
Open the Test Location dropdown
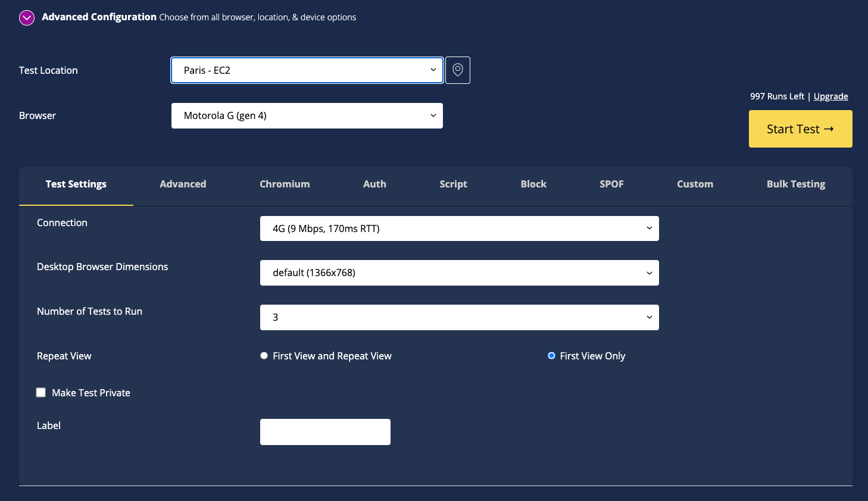(x=307, y=70)
